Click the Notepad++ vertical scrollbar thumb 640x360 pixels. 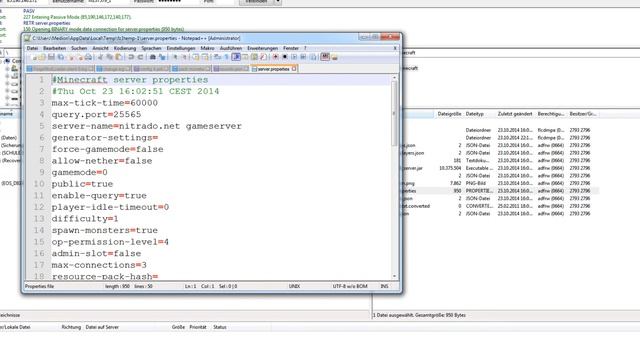(x=394, y=113)
